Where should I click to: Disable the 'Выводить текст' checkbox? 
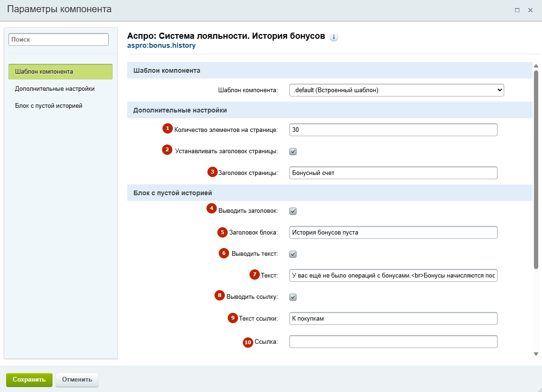click(x=293, y=254)
